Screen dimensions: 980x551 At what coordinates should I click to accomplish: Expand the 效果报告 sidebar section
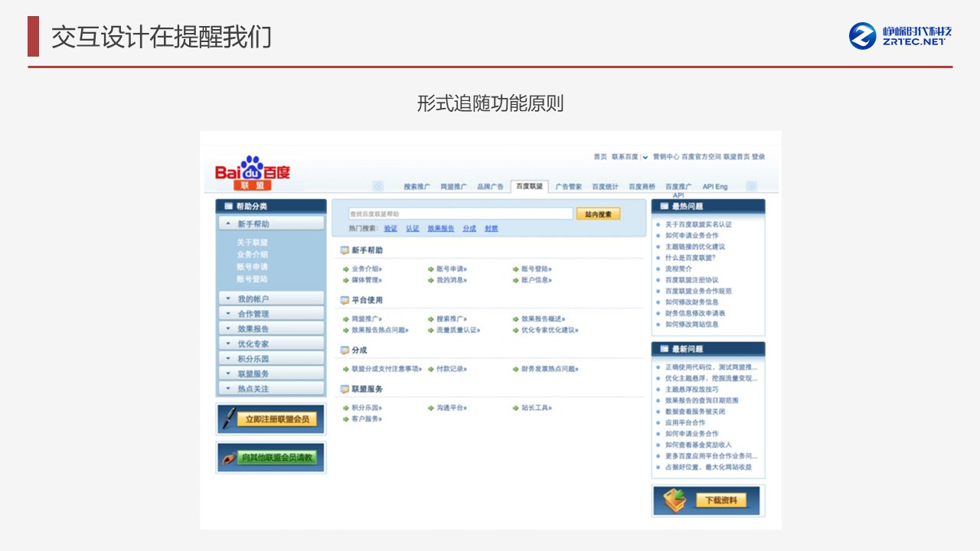271,329
